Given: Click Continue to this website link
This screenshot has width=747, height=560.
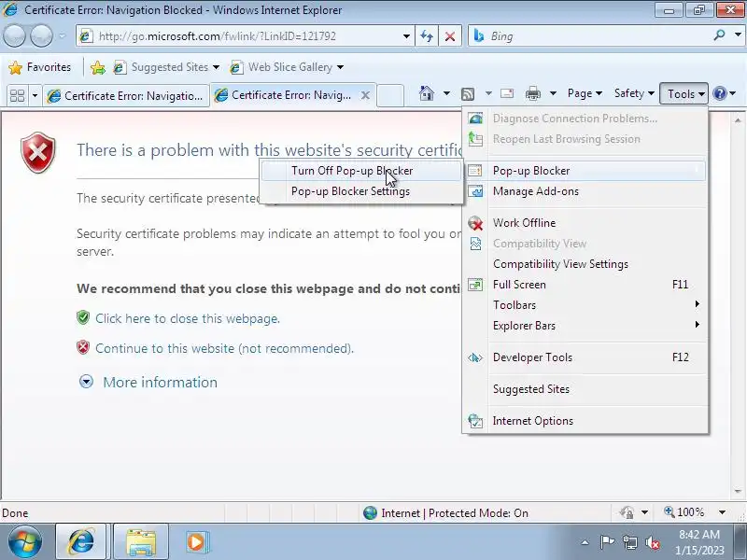Looking at the screenshot, I should [x=224, y=348].
